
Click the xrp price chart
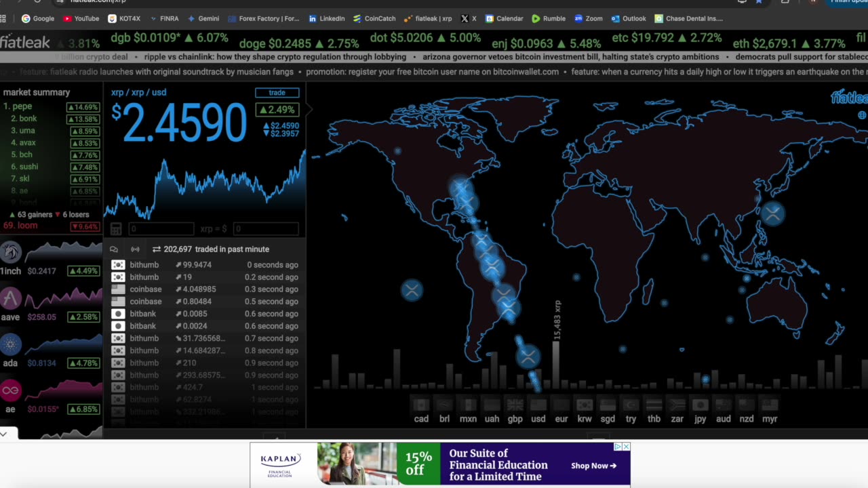tap(204, 183)
